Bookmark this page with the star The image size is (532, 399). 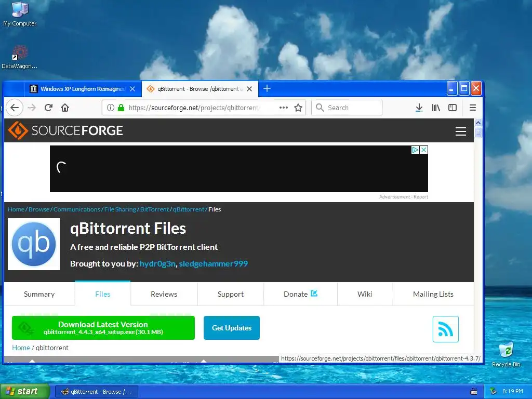298,108
